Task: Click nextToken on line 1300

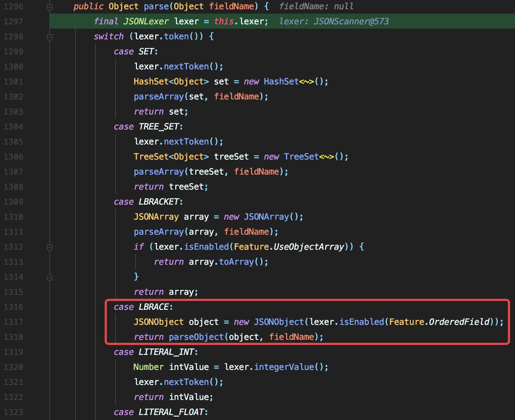Action: (x=186, y=67)
